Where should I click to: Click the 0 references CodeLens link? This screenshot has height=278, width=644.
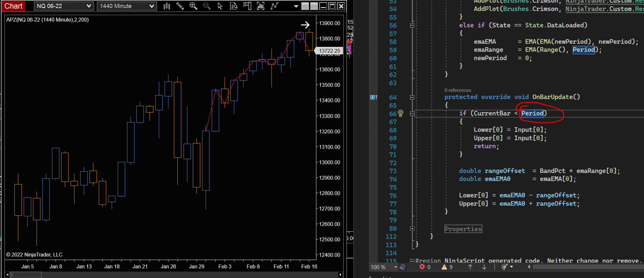(458, 90)
